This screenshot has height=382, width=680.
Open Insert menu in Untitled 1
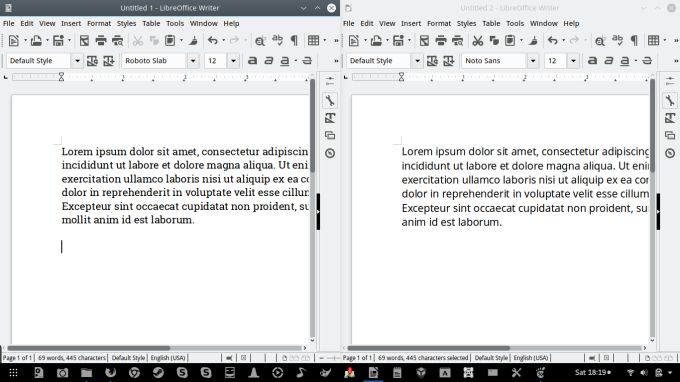tap(71, 23)
